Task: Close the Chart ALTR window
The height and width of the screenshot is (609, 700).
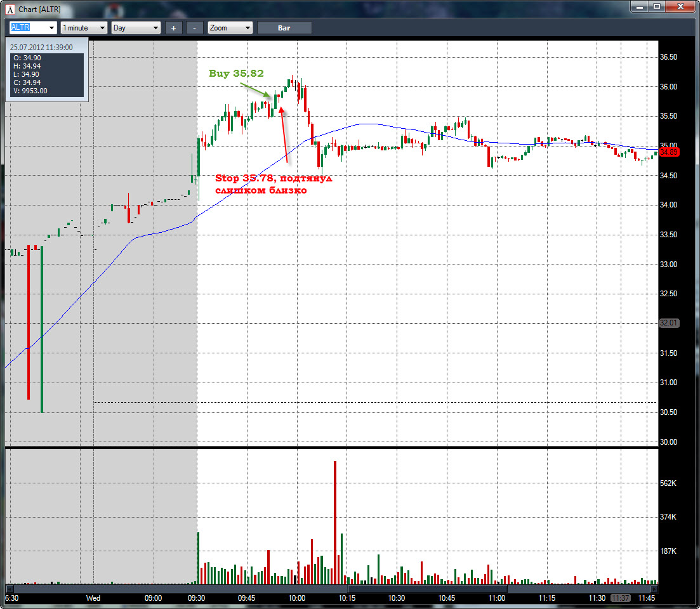Action: tap(680, 6)
